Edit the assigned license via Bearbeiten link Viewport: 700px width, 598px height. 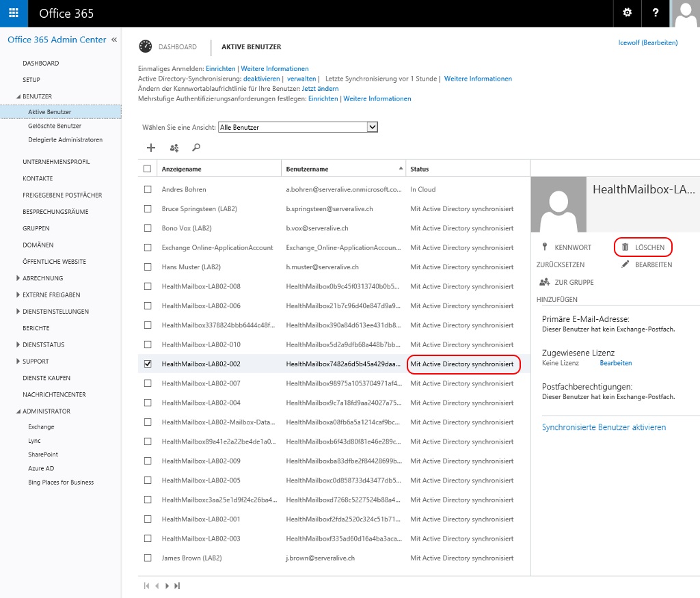pyautogui.click(x=616, y=363)
